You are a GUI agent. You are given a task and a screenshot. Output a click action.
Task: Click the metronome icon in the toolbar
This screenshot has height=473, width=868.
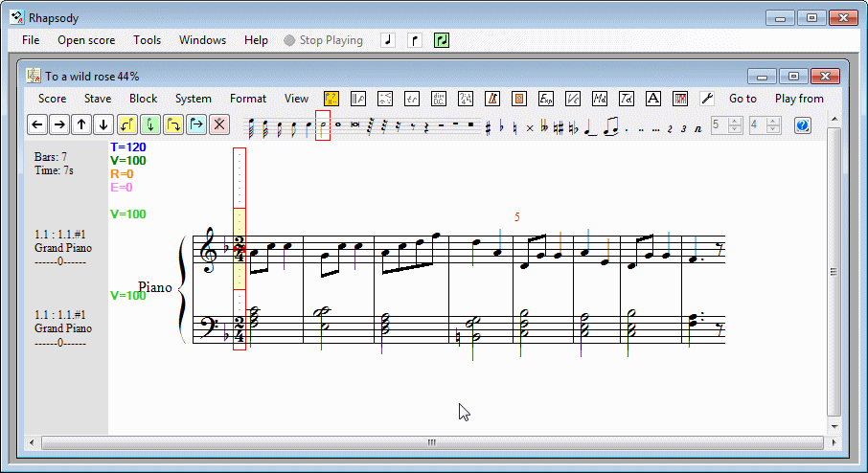(x=492, y=99)
